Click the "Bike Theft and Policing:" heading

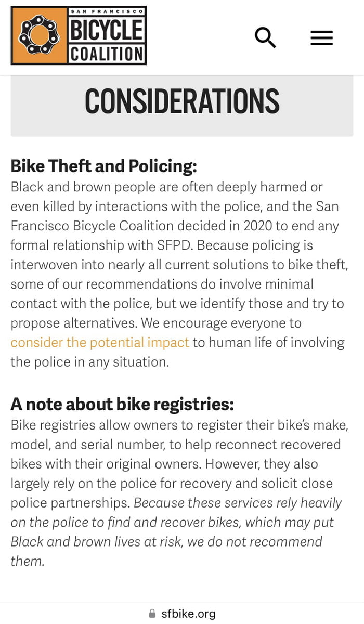pos(104,166)
